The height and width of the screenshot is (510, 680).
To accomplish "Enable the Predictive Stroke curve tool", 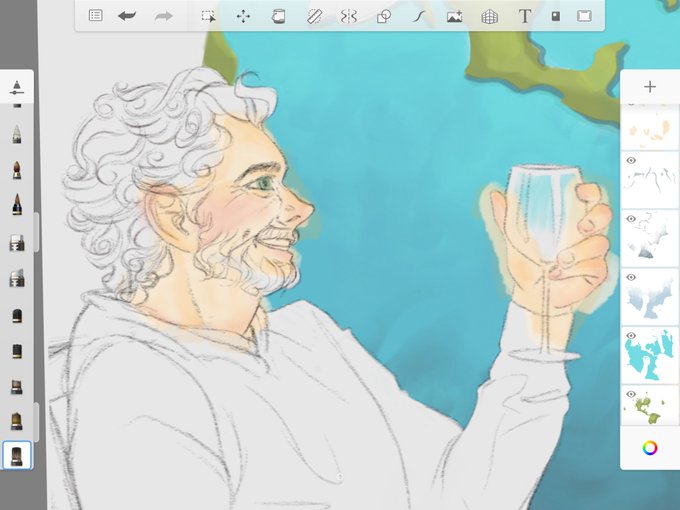I will tap(419, 16).
